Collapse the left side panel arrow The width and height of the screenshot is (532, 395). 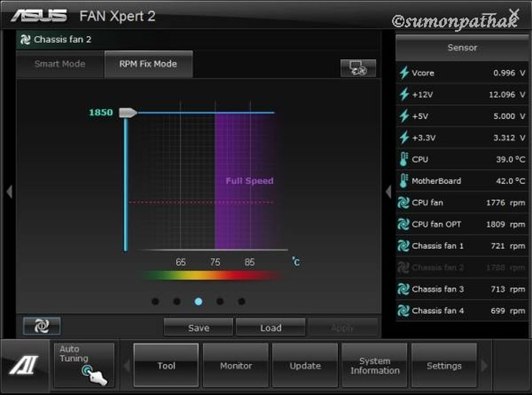coord(9,192)
